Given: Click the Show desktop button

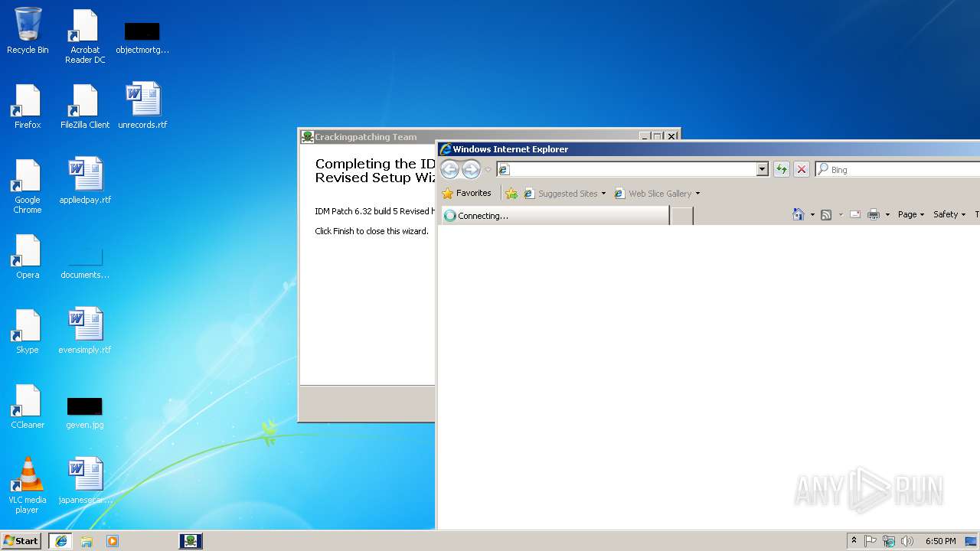Looking at the screenshot, I should click(972, 541).
